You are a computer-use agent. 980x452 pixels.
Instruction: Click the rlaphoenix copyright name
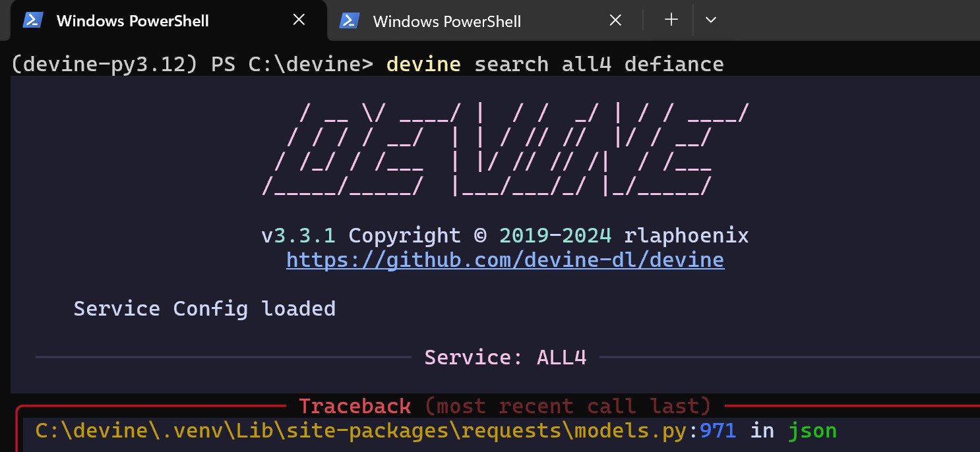point(687,236)
